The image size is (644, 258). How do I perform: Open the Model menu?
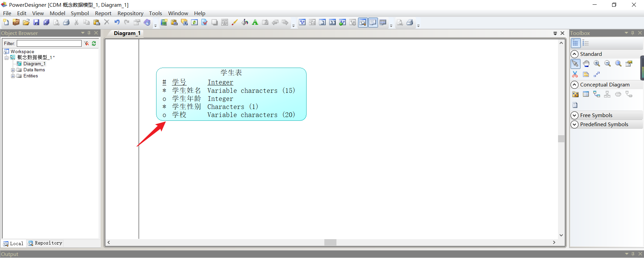[57, 13]
